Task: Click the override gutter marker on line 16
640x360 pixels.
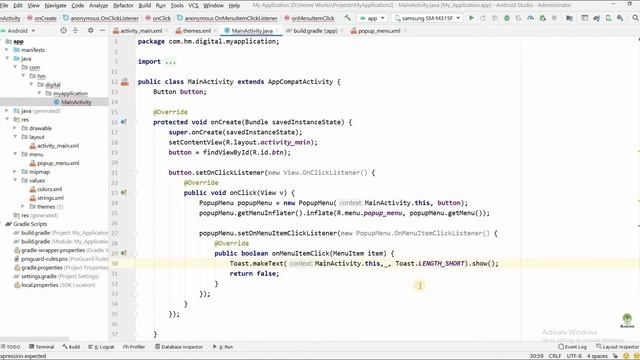Action: (x=124, y=122)
